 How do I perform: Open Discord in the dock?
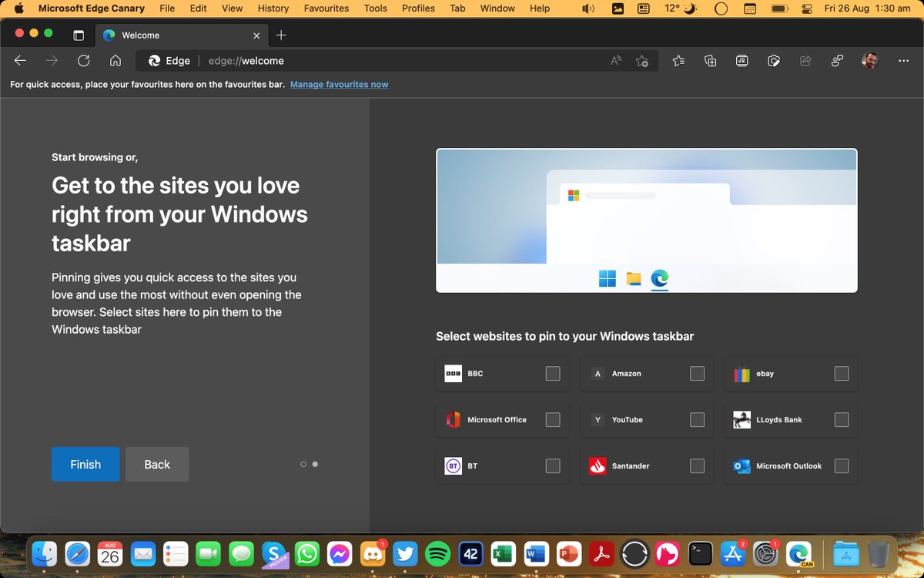coord(373,553)
